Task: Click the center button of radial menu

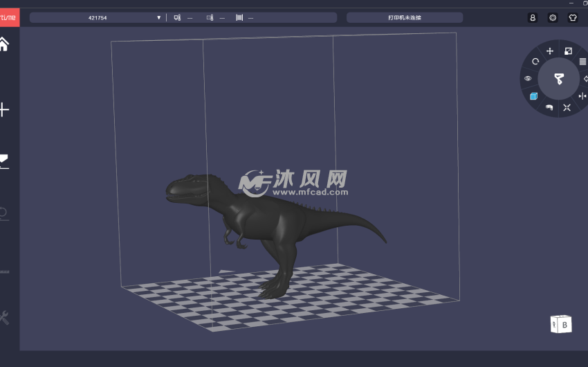Action: click(559, 79)
